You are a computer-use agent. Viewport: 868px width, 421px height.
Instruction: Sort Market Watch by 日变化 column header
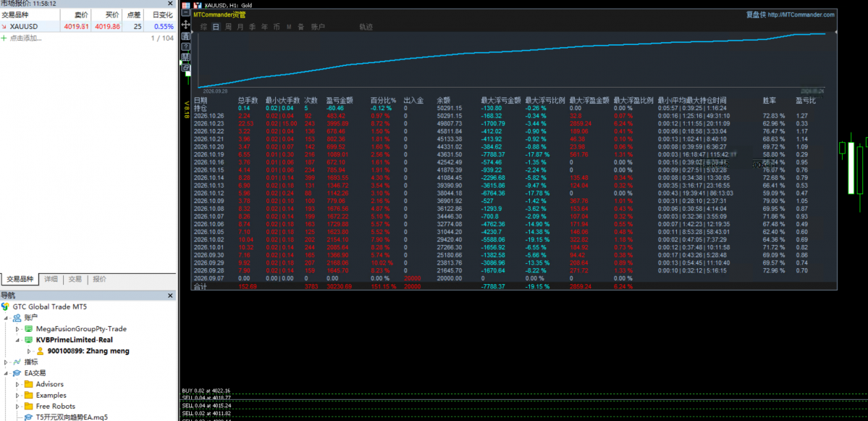tap(161, 15)
